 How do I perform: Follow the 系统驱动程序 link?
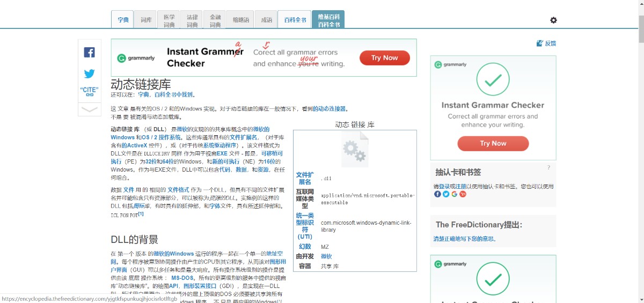(x=221, y=145)
